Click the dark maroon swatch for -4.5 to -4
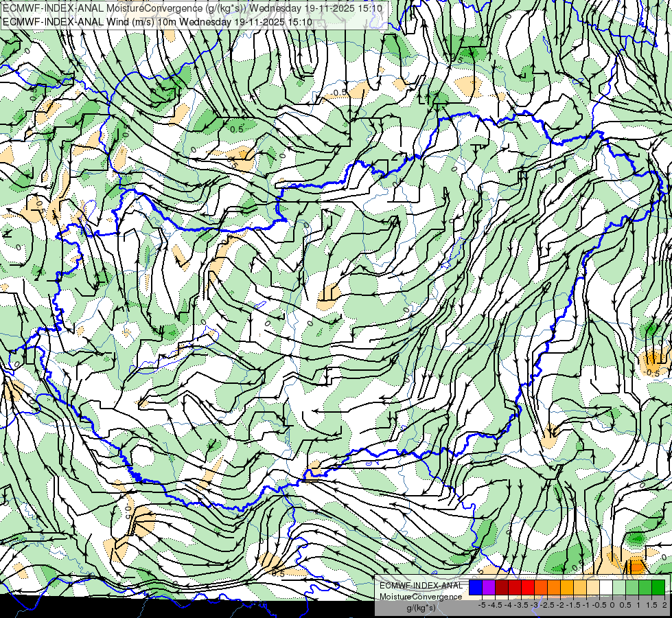 [502, 588]
